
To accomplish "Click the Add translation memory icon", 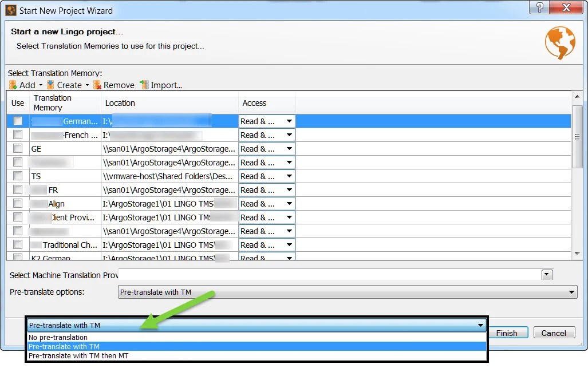I will pos(13,85).
